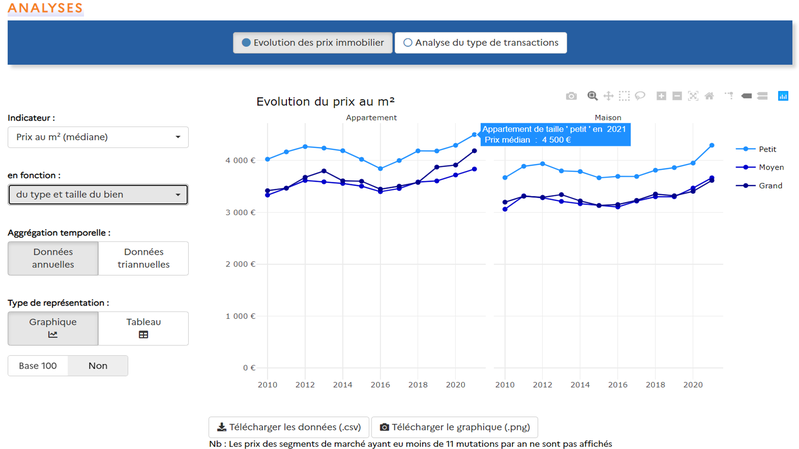The width and height of the screenshot is (799, 449).
Task: Activate the Box Select tool
Action: tap(624, 96)
